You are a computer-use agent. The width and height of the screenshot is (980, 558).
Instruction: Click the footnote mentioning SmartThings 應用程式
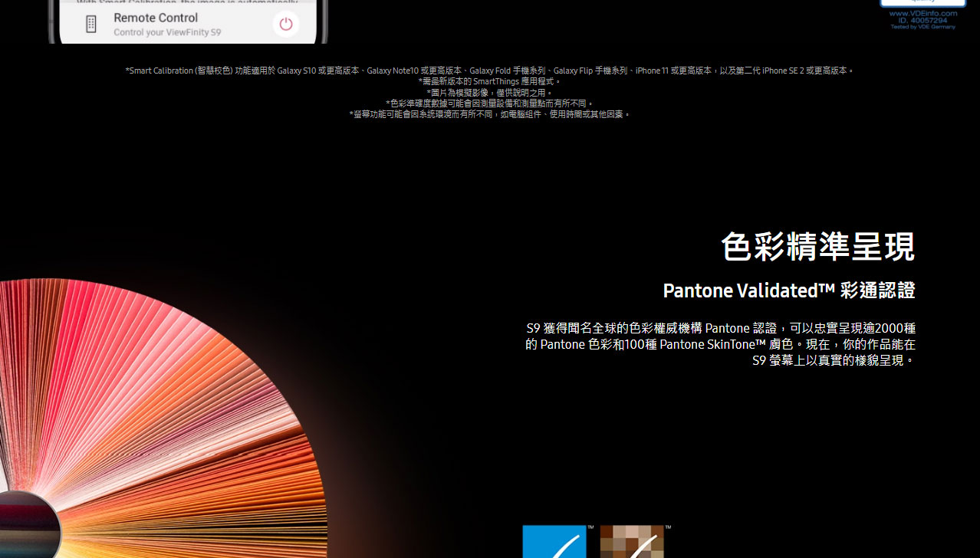tap(490, 81)
